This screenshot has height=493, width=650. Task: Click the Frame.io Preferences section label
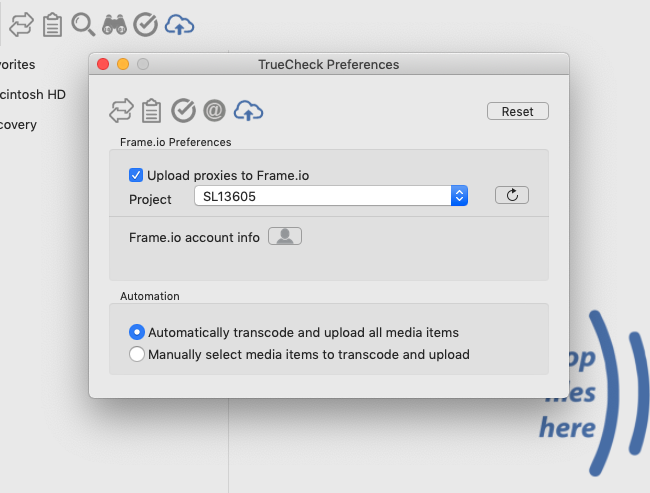(175, 142)
